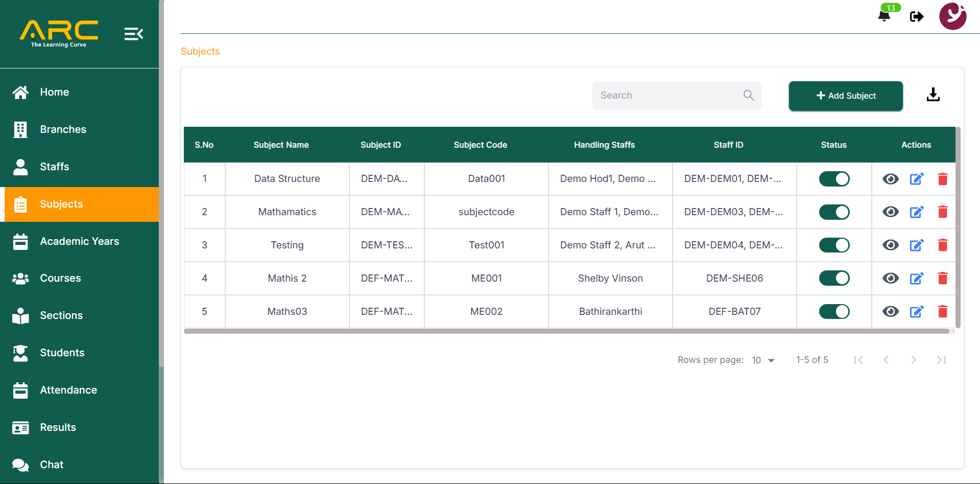This screenshot has height=484, width=980.
Task: Click the logout icon in the top bar
Action: pos(917,16)
